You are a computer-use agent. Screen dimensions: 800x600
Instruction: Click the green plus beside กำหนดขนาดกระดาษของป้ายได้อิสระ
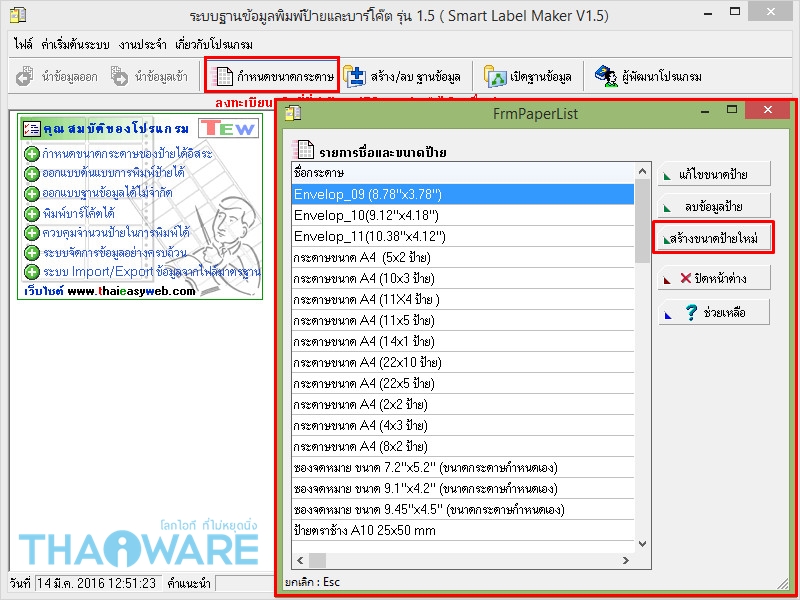(32, 154)
